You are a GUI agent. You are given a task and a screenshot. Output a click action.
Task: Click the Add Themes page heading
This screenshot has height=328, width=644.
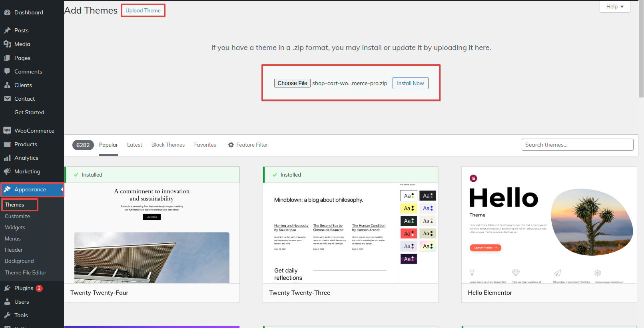point(91,10)
